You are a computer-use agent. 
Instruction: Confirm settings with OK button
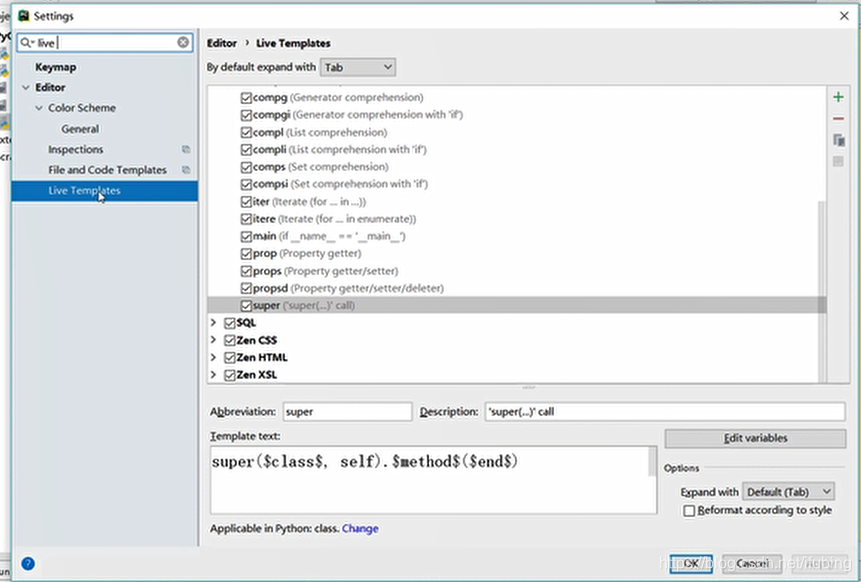click(691, 563)
